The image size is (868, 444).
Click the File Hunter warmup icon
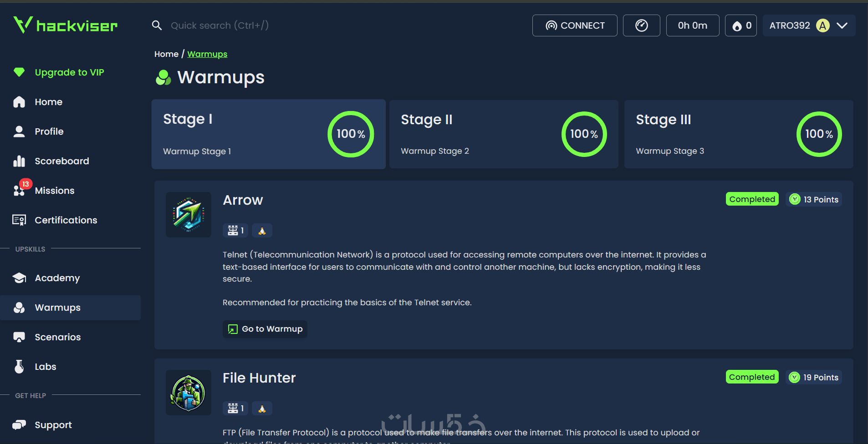point(189,393)
